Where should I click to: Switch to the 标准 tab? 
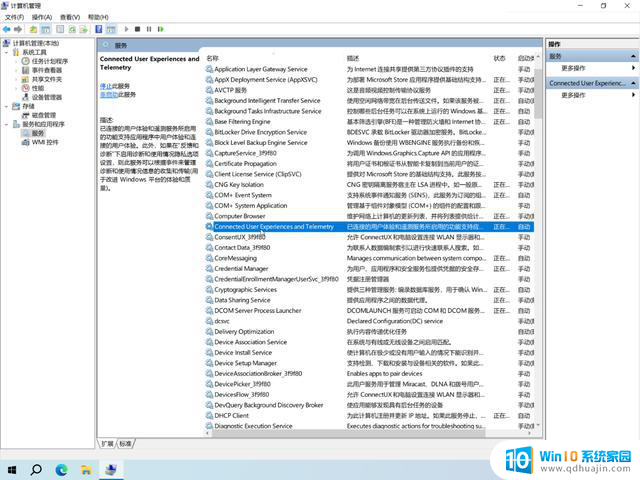pos(126,444)
